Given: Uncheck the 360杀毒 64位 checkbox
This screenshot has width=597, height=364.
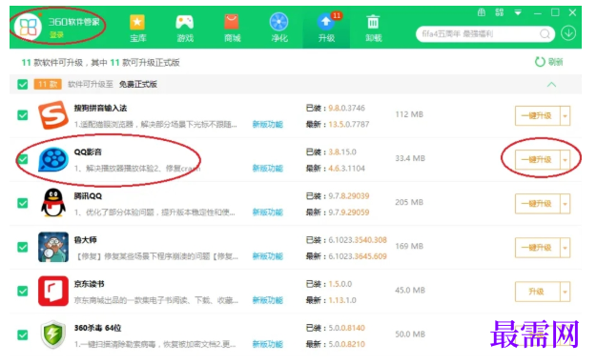Looking at the screenshot, I should [23, 335].
